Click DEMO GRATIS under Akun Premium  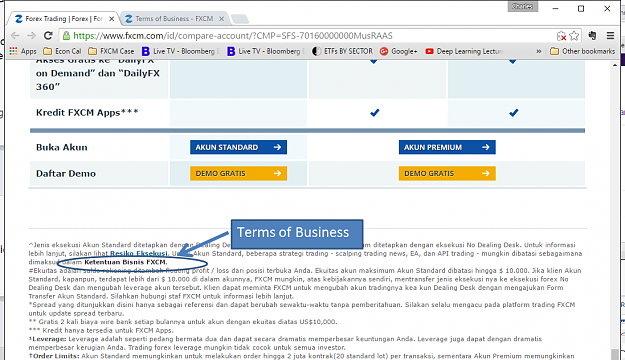(447, 173)
